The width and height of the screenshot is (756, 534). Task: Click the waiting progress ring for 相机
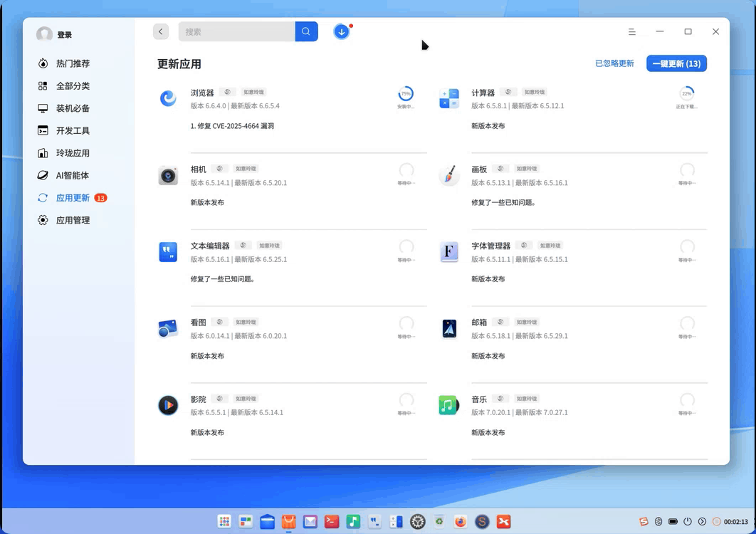(x=406, y=170)
